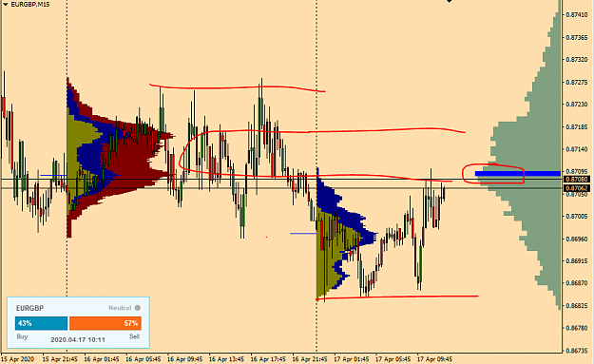The image size is (594, 364).
Task: Select the orange 57% Sell sentiment bar
Action: click(105, 323)
